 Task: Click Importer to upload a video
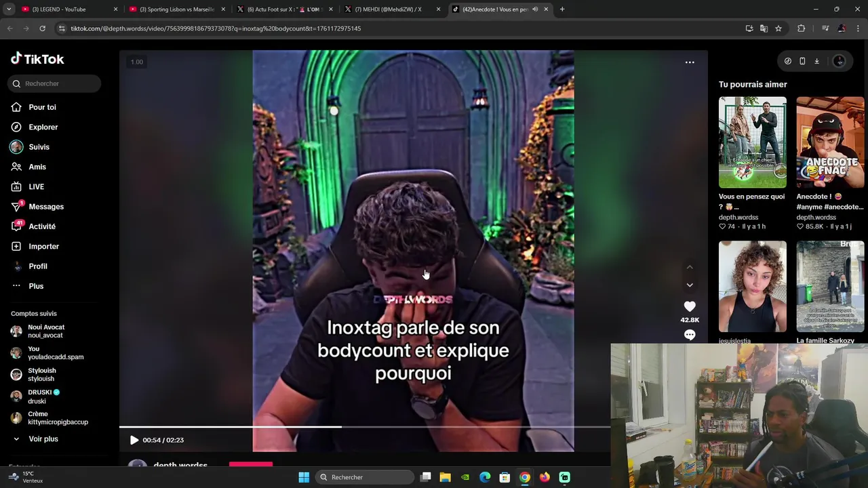pos(35,246)
